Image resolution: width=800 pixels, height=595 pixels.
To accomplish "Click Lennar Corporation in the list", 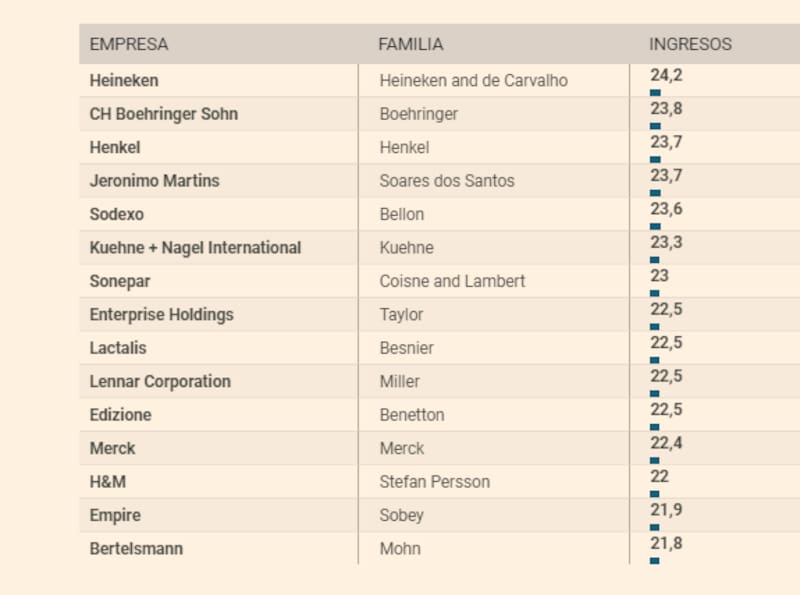I will pos(160,382).
